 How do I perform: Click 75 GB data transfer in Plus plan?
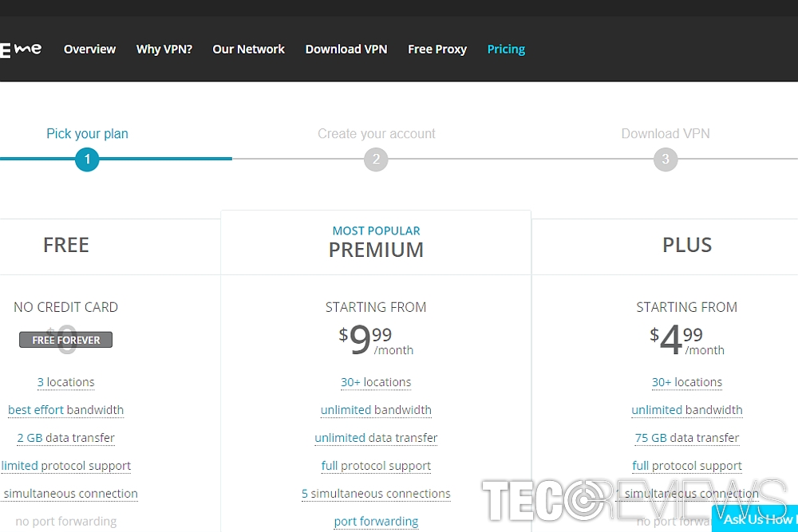tap(687, 438)
